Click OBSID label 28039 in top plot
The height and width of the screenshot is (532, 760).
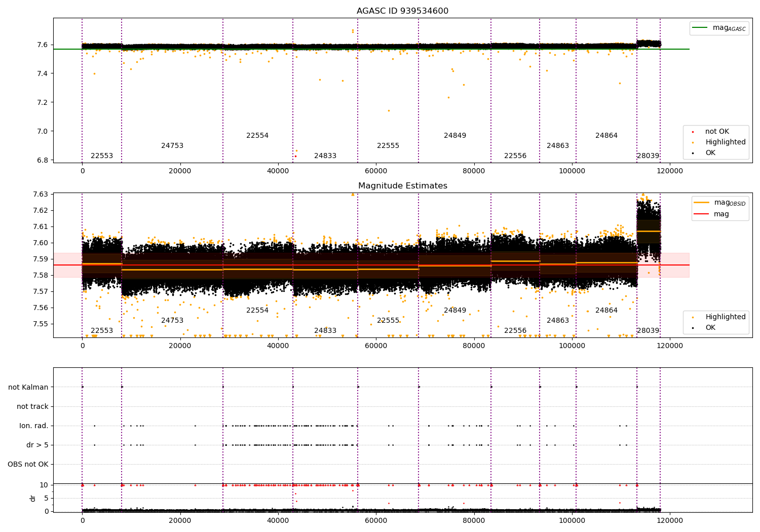(x=648, y=156)
